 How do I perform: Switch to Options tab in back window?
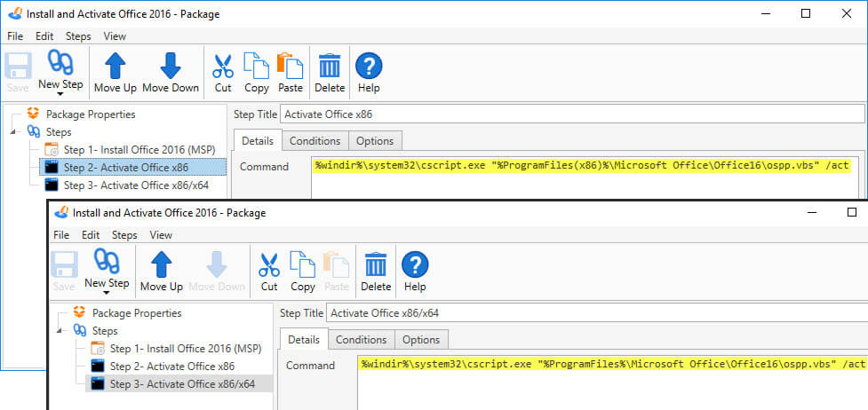[x=375, y=141]
